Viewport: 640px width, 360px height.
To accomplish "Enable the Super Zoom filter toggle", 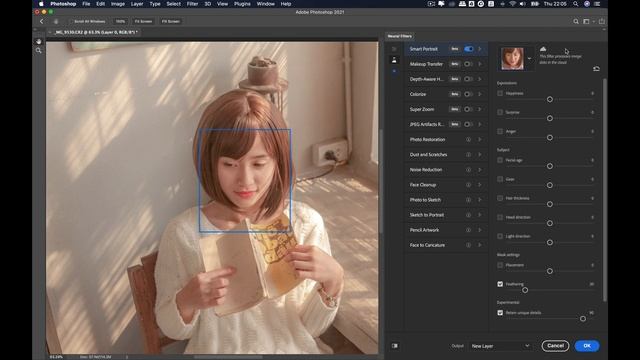I will [x=469, y=109].
